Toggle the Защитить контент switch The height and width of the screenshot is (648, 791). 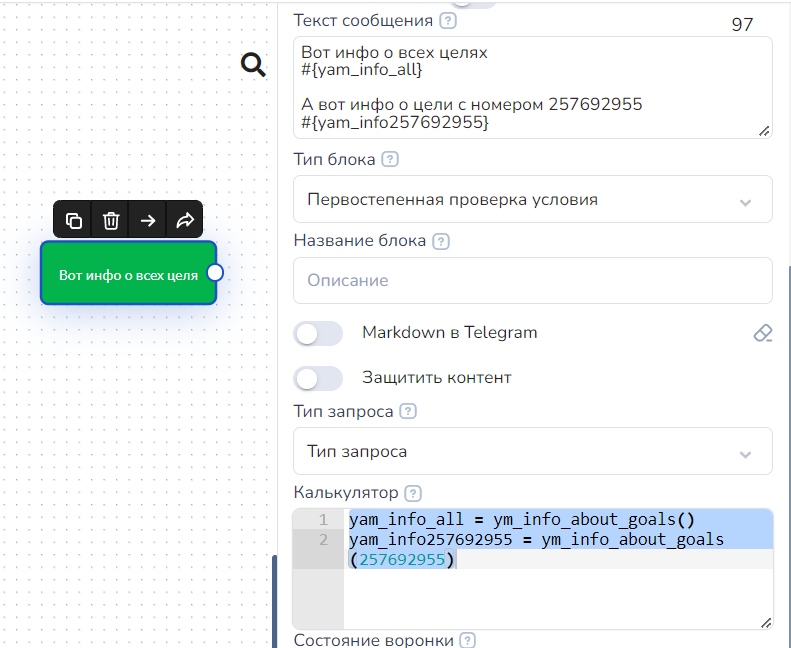point(318,378)
